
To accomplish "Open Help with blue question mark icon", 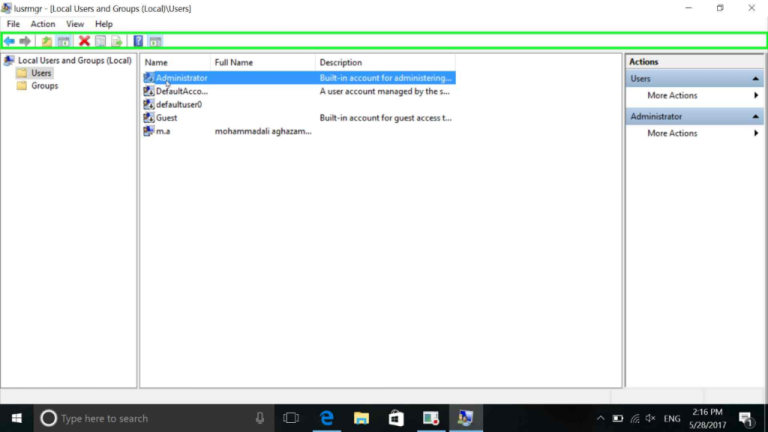I will point(139,41).
